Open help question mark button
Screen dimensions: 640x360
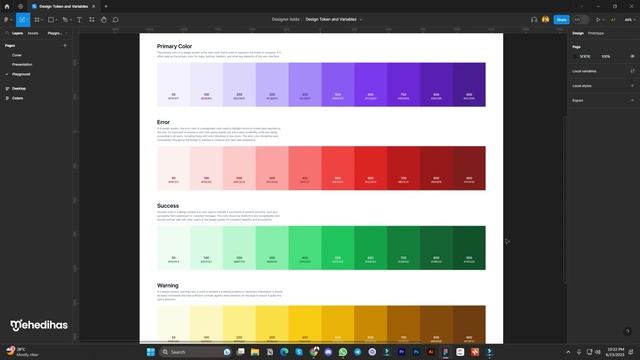point(628,331)
